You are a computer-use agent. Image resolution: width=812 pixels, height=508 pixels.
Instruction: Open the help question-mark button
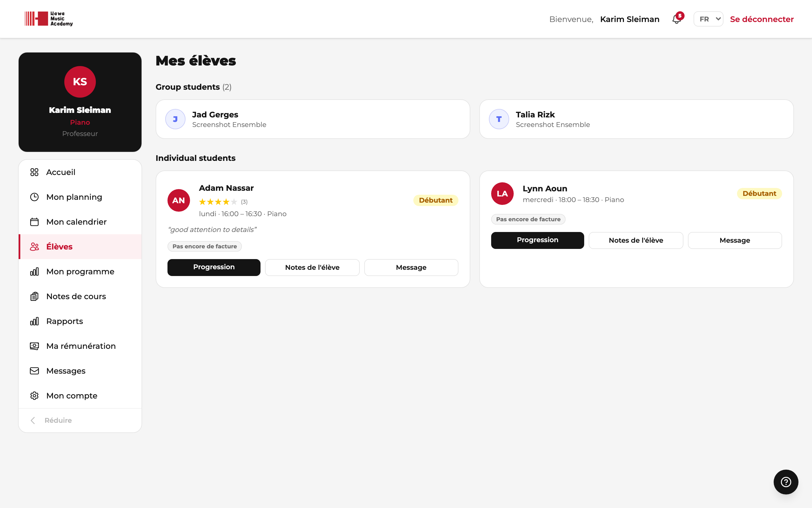click(x=786, y=482)
